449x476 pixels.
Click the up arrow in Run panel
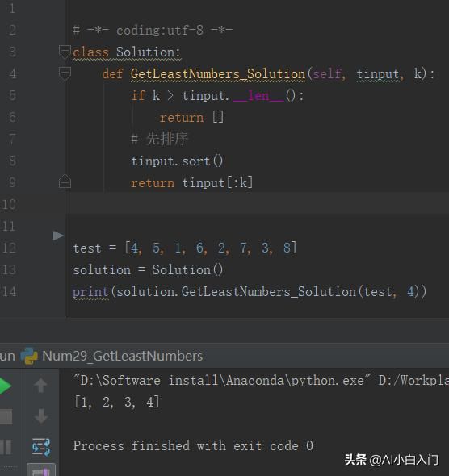pyautogui.click(x=40, y=386)
